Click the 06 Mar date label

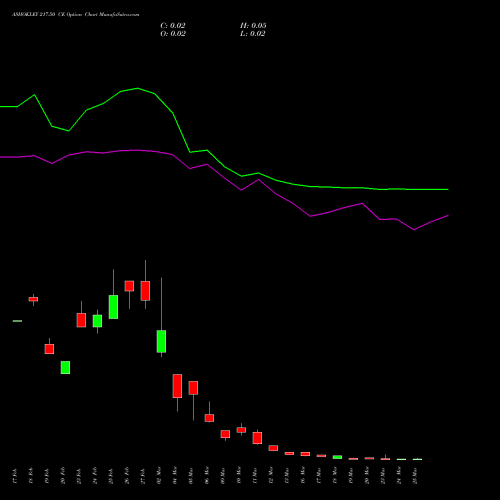[207, 475]
